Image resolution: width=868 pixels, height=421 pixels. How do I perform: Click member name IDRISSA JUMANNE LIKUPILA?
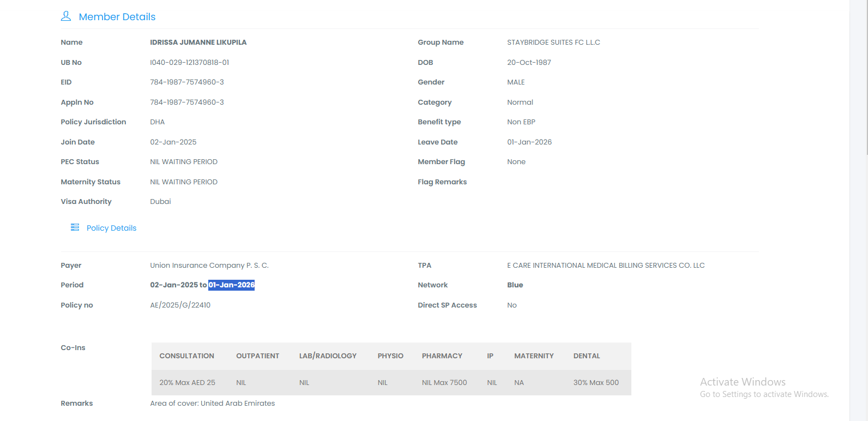[198, 42]
